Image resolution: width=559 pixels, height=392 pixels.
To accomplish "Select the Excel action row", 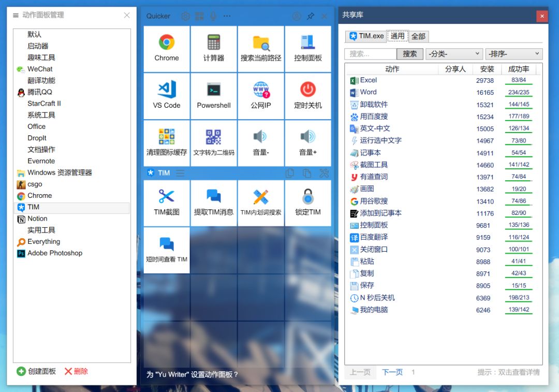I will (x=442, y=80).
